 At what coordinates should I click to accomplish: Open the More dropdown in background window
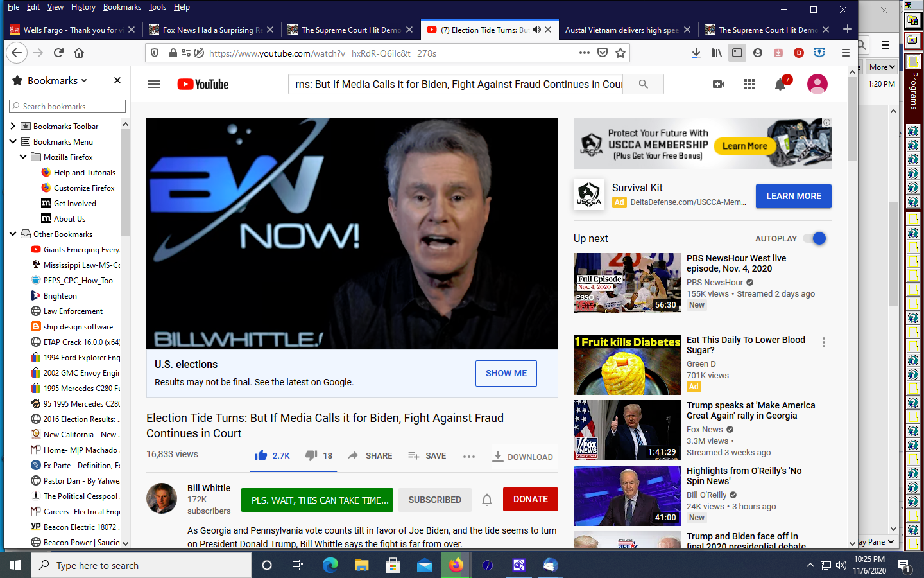pyautogui.click(x=882, y=67)
